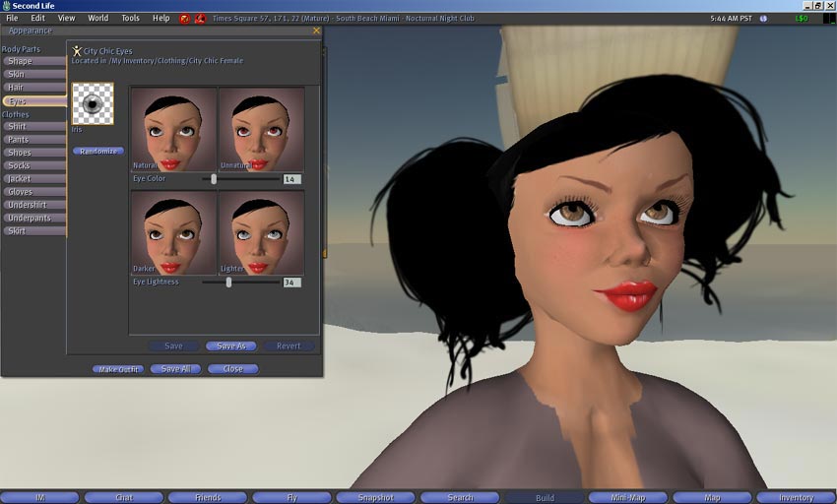This screenshot has width=837, height=504.
Task: Select the Natural eye color preview
Action: 173,129
